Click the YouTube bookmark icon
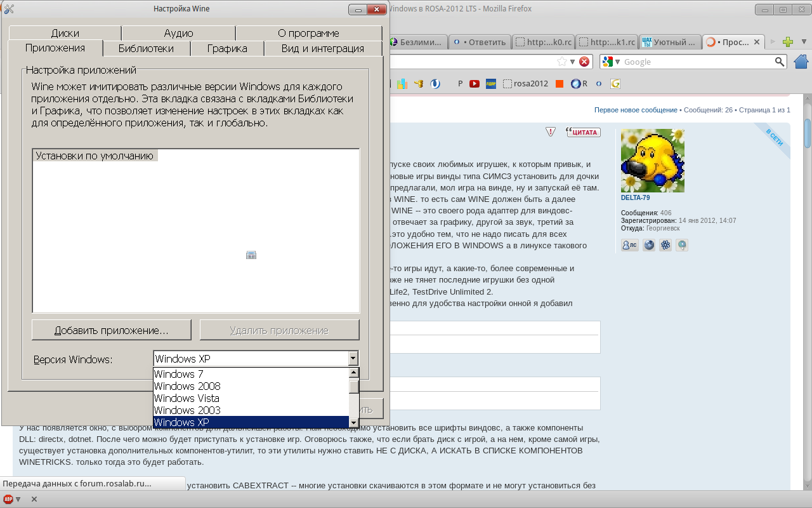 pos(474,84)
